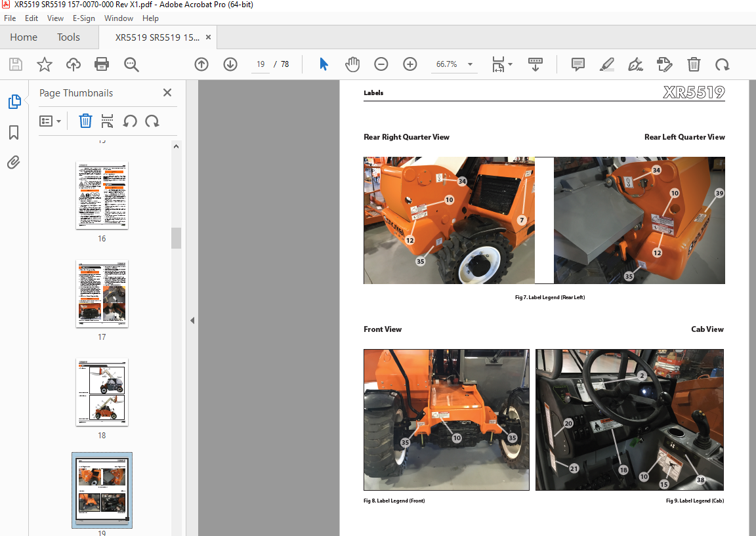Select the XR5519 SR5519 document tab
756x536 pixels.
tap(157, 37)
